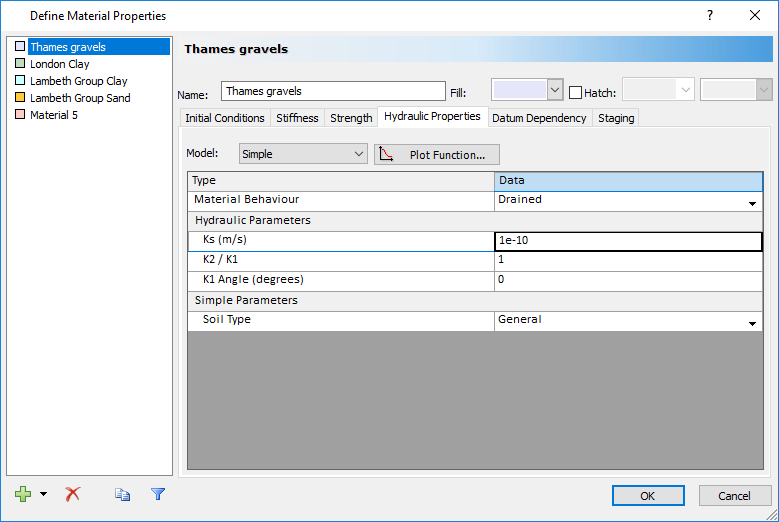Image resolution: width=779 pixels, height=522 pixels.
Task: Click the K2 / K1 value cell
Action: tap(628, 261)
